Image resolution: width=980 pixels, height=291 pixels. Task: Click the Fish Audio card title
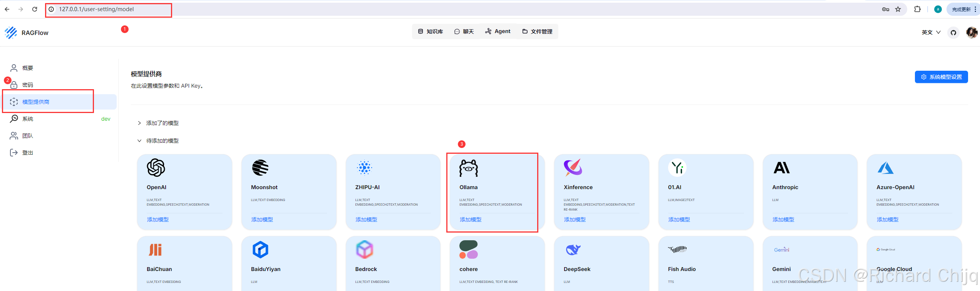click(x=682, y=269)
